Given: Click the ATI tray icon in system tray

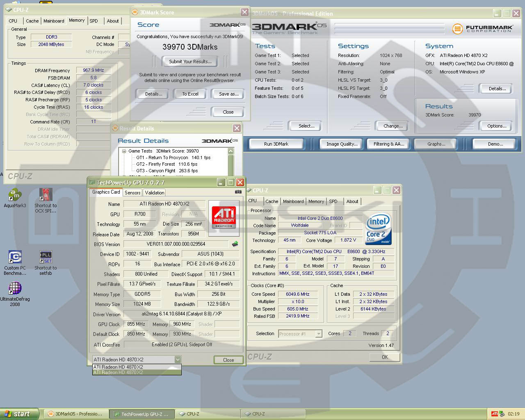Looking at the screenshot, I should click(495, 414).
